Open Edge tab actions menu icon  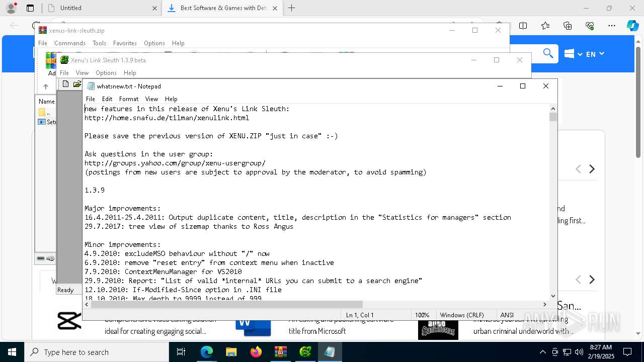(30, 8)
